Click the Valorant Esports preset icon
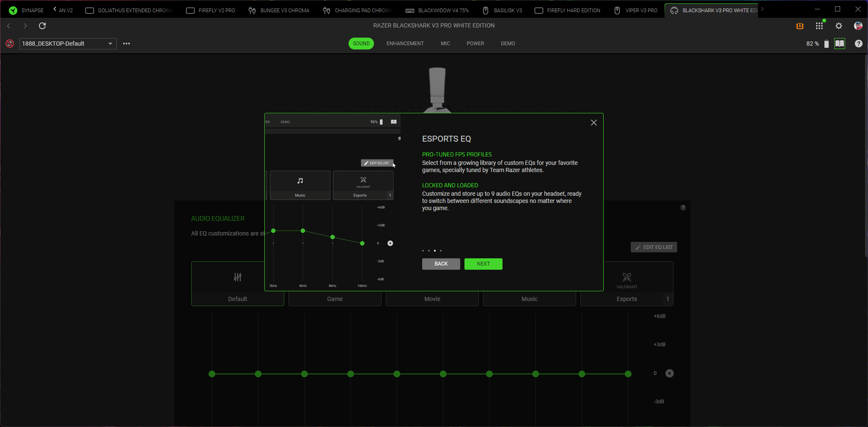The image size is (868, 427). pos(627,277)
